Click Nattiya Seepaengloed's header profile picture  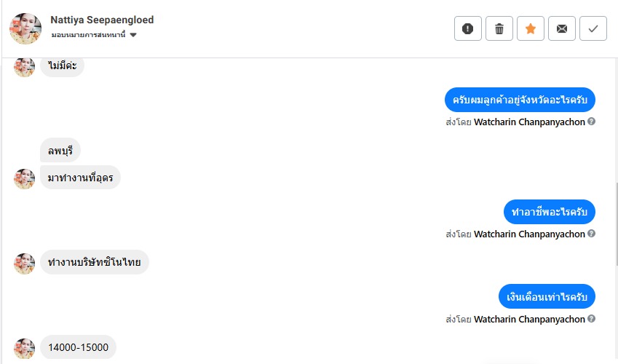pyautogui.click(x=25, y=28)
